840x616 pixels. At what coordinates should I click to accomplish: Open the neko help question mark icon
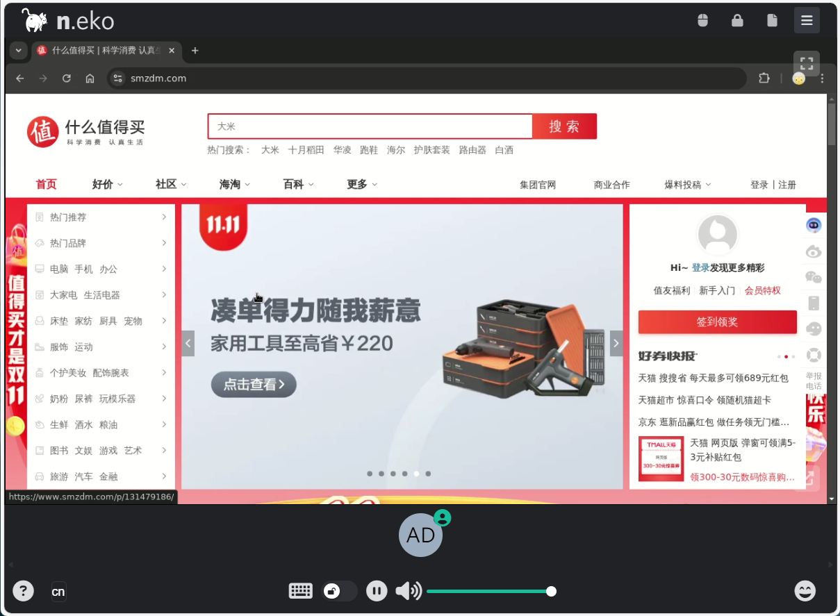pos(24,591)
